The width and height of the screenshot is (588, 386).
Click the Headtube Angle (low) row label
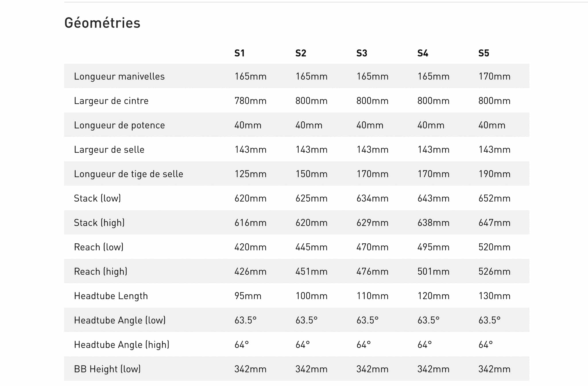click(x=120, y=320)
